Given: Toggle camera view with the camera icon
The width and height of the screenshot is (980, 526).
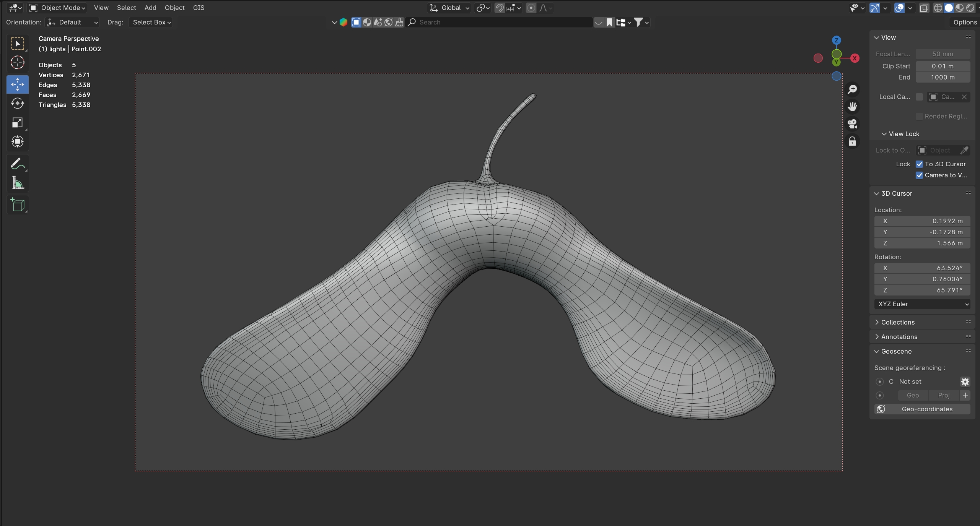Looking at the screenshot, I should [852, 124].
